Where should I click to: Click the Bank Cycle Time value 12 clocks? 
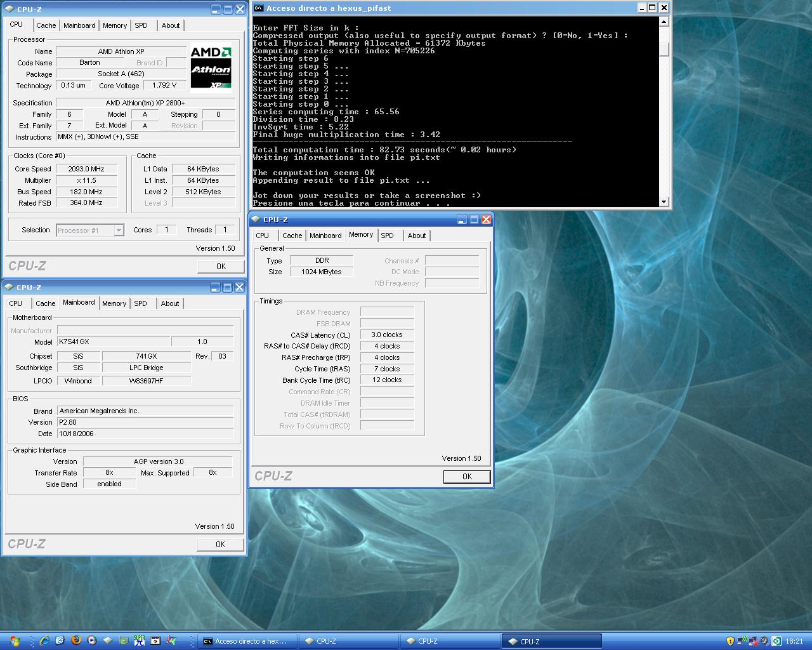[387, 380]
